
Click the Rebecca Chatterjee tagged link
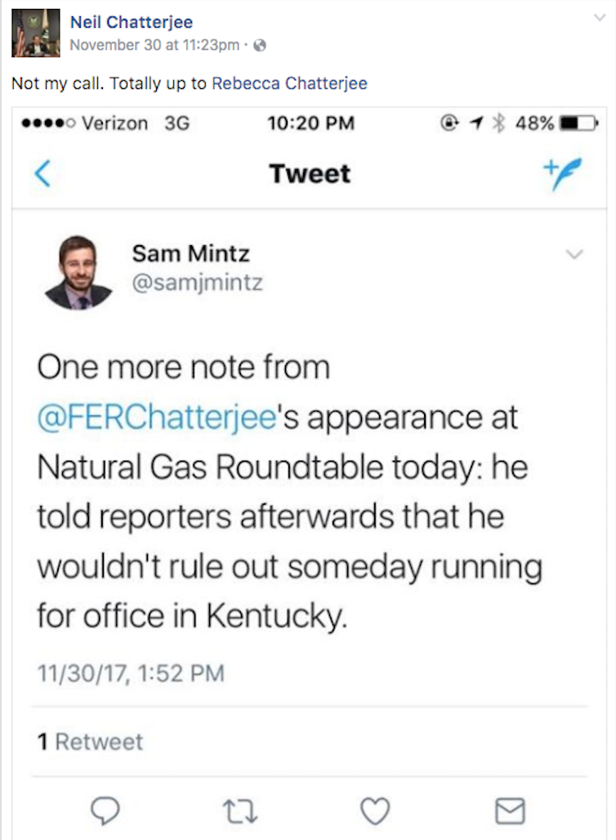point(289,83)
